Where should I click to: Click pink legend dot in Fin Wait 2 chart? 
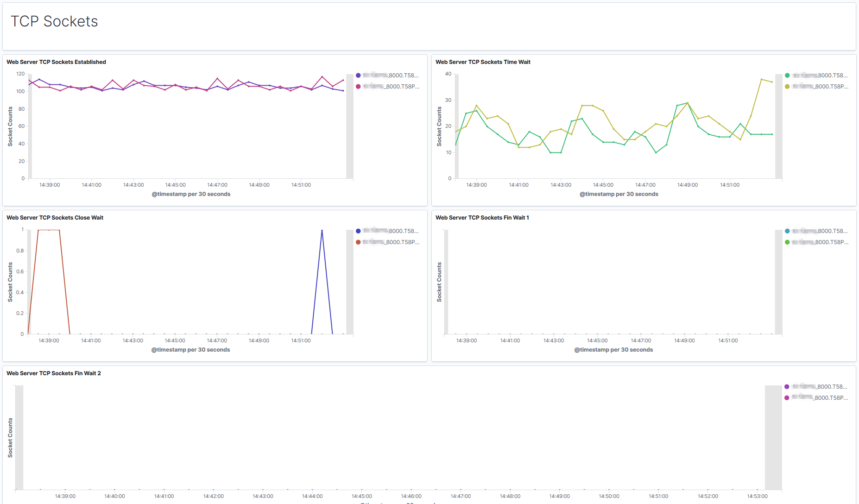click(x=787, y=398)
